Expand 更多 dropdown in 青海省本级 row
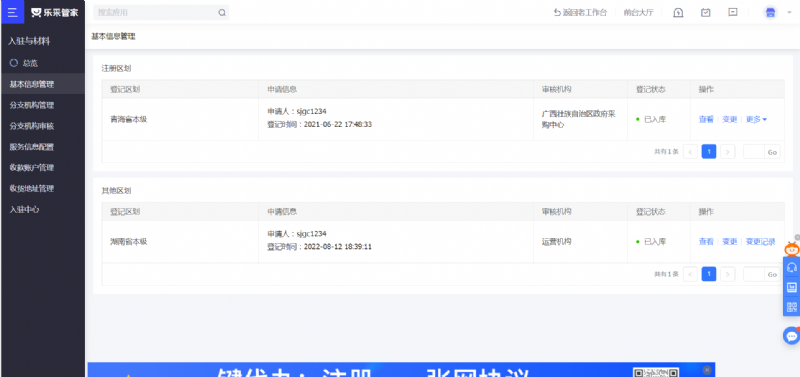Viewport: 800px width, 377px height. pos(756,119)
